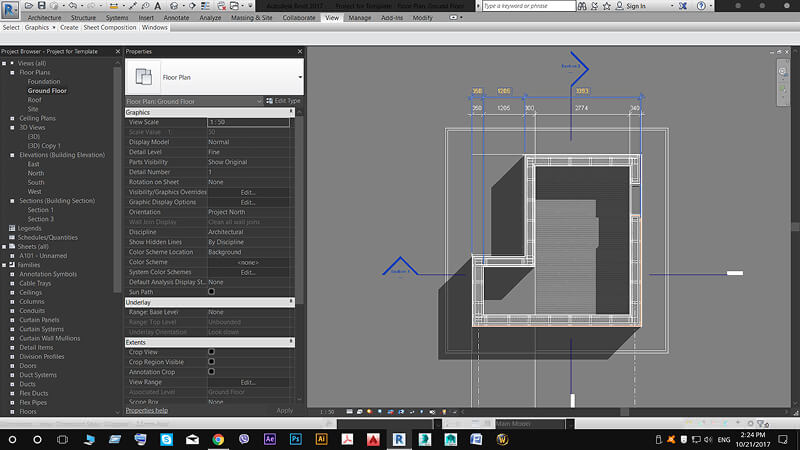Click Edit for Visibility/Graphics Overrides

click(x=248, y=191)
